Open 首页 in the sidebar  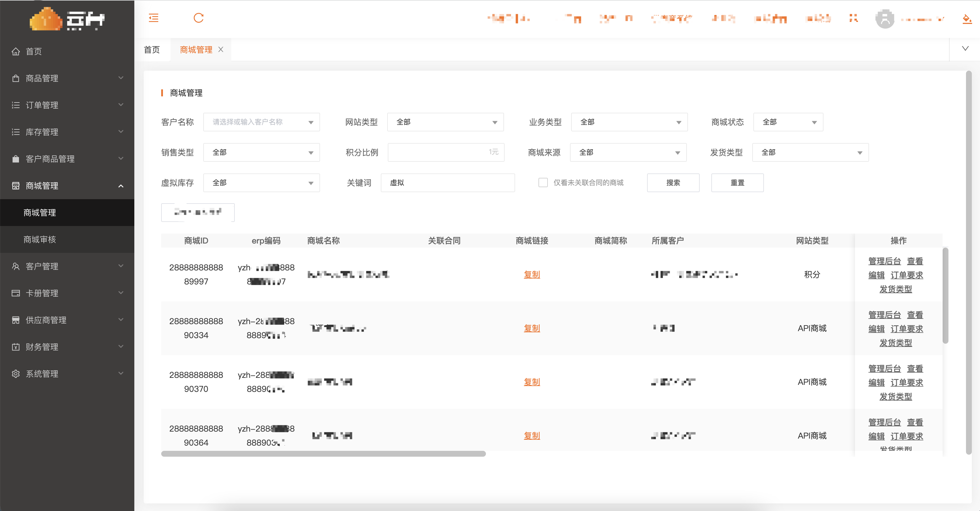pyautogui.click(x=67, y=51)
